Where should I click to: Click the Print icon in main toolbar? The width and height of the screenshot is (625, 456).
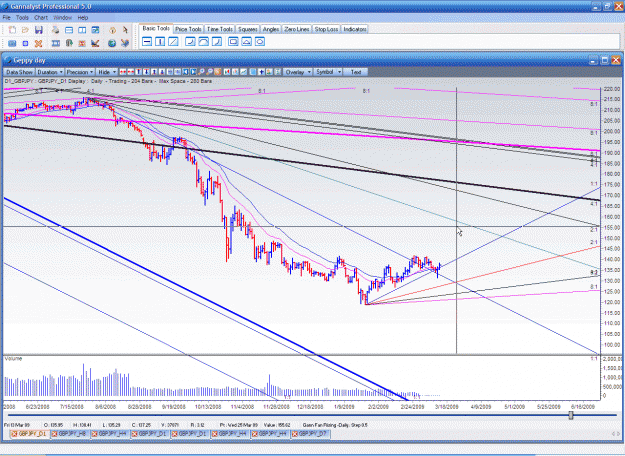point(55,30)
